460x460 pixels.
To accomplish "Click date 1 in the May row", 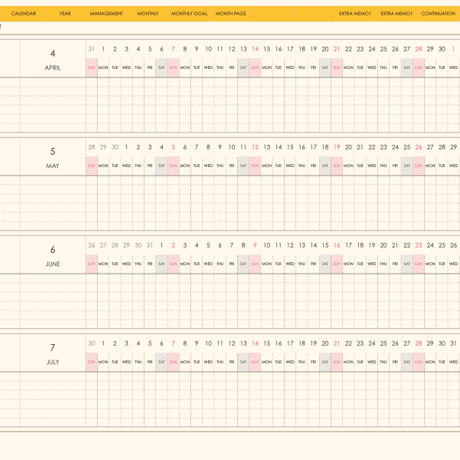I will [x=126, y=147].
